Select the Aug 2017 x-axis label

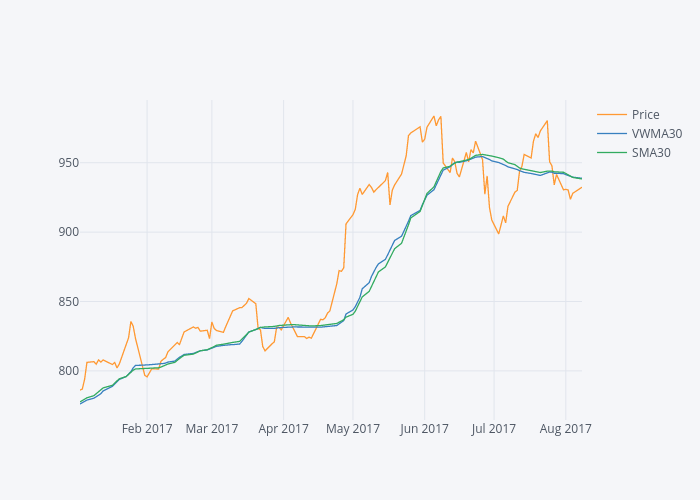[565, 429]
